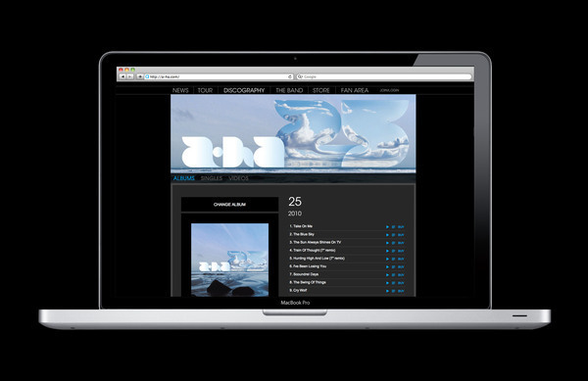This screenshot has height=381, width=588.
Task: Click Safari forward arrow button
Action: pyautogui.click(x=129, y=76)
